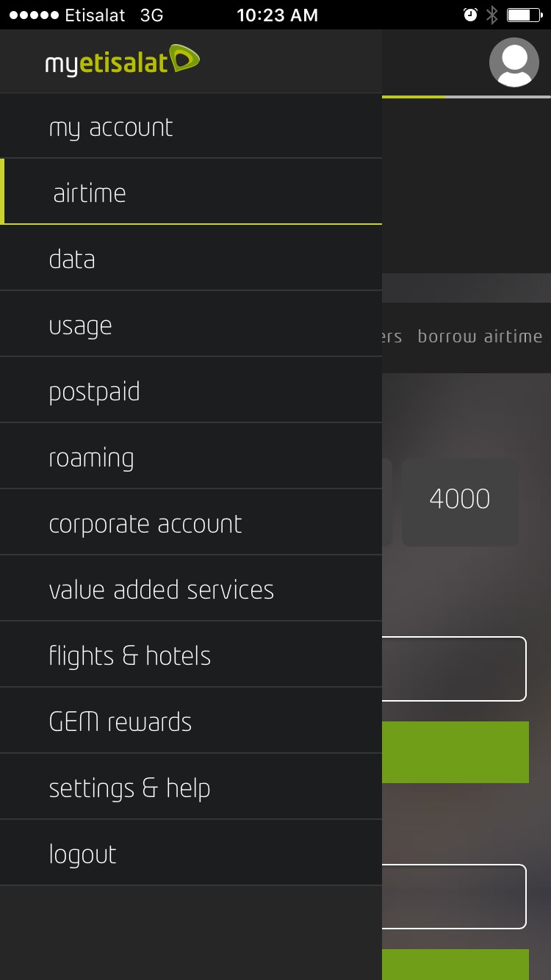Open value added services
Viewport: 551px width, 980px height.
point(191,589)
